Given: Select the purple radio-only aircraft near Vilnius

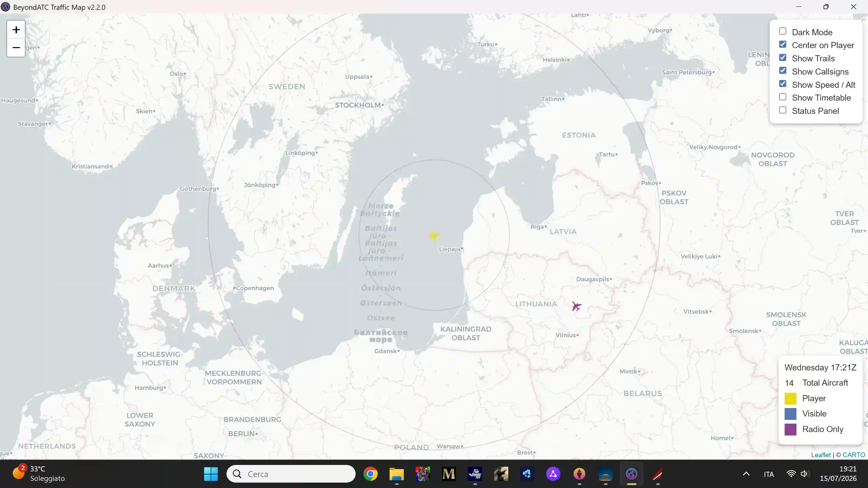Looking at the screenshot, I should click(x=576, y=306).
